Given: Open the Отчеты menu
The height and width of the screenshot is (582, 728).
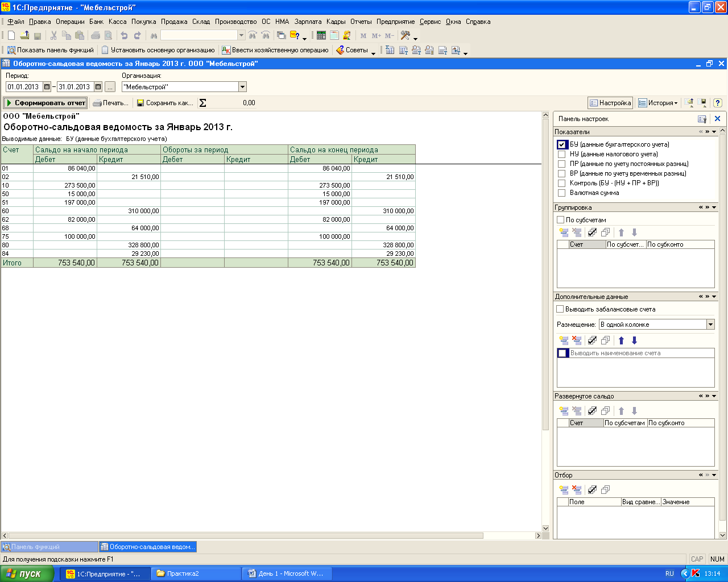Looking at the screenshot, I should 361,22.
